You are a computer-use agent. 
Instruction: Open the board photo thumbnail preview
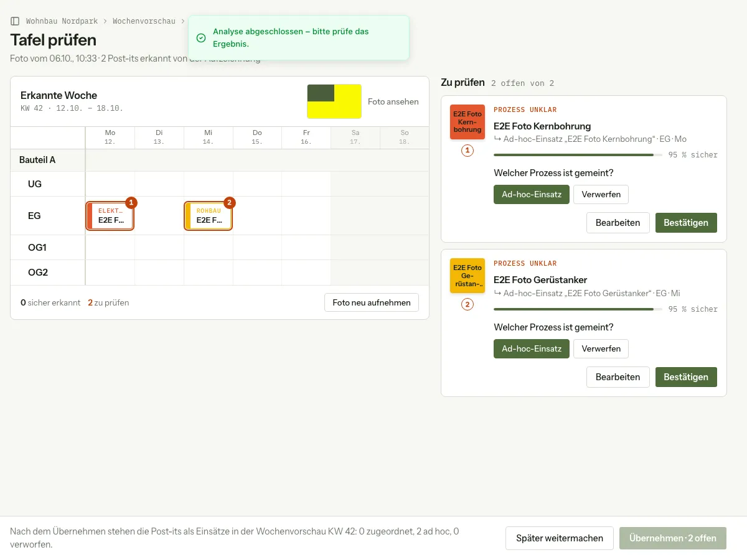[x=334, y=101]
